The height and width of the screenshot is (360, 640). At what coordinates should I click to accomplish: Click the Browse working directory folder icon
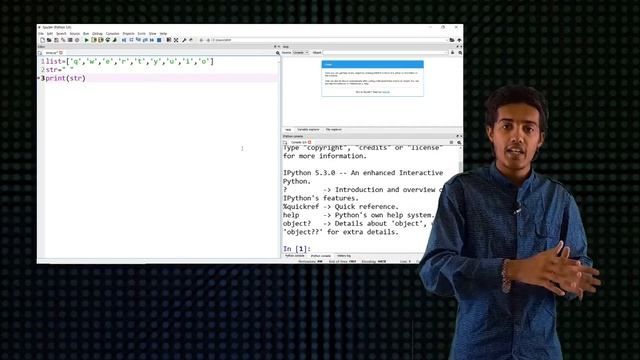point(452,40)
